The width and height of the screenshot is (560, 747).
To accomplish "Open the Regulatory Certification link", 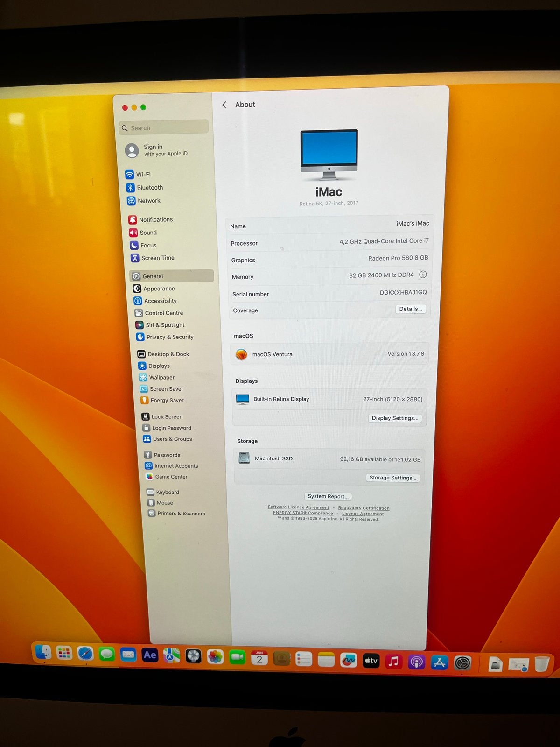I will 364,508.
